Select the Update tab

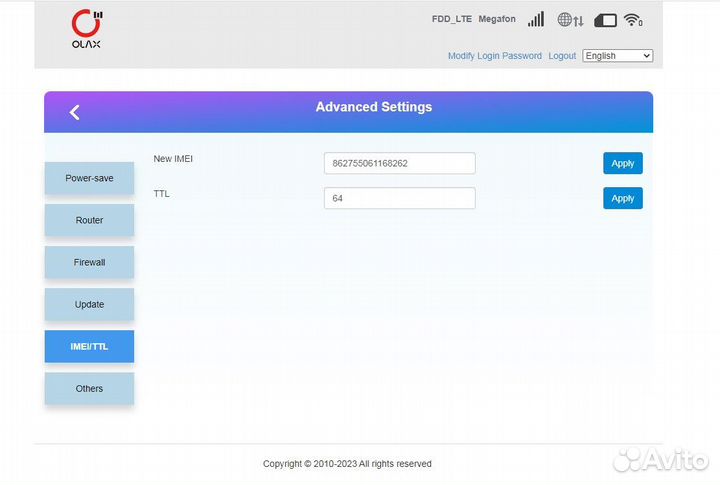[89, 304]
